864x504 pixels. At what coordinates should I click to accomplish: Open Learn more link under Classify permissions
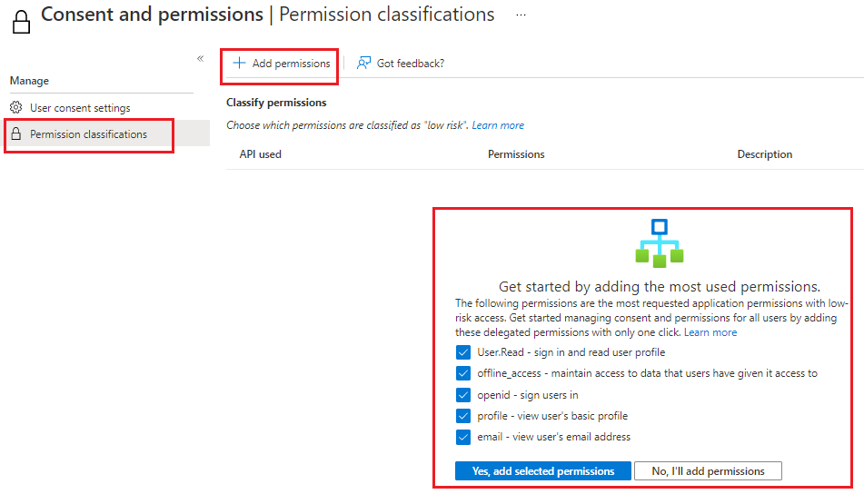498,125
